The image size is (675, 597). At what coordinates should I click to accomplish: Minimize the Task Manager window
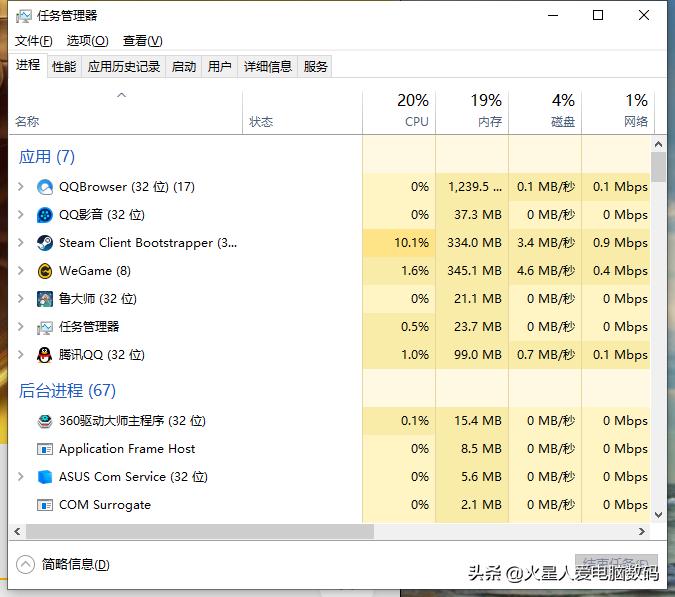[553, 15]
